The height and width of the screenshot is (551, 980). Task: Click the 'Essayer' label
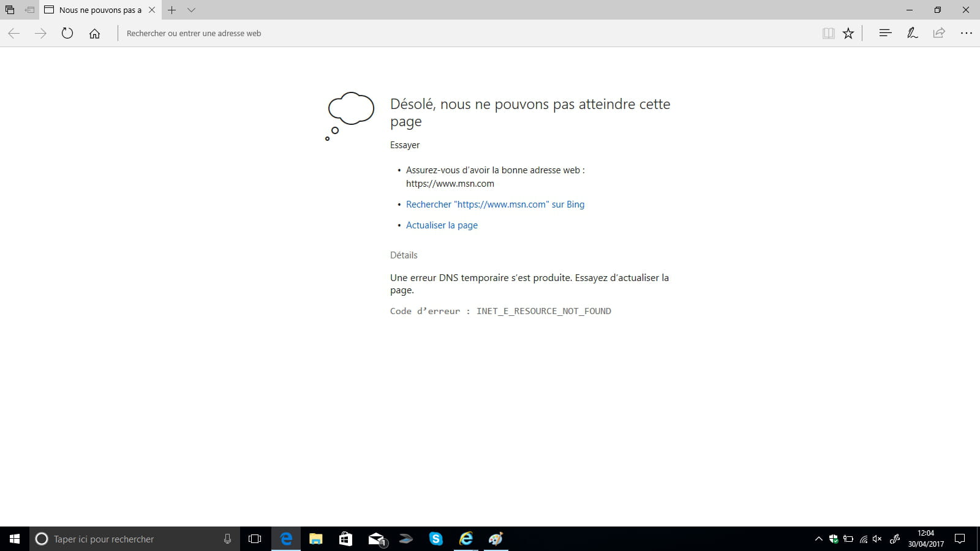pos(405,145)
